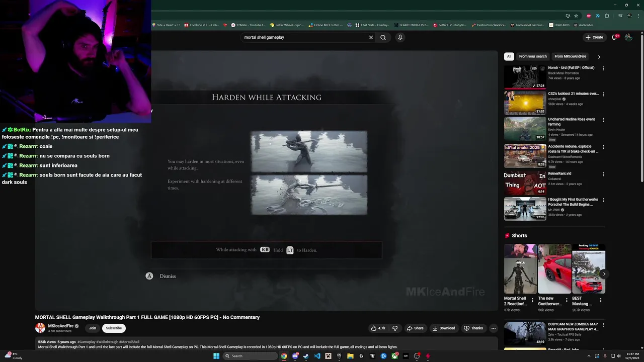Open the YouTube account avatar menu
This screenshot has width=644, height=362.
(x=628, y=37)
